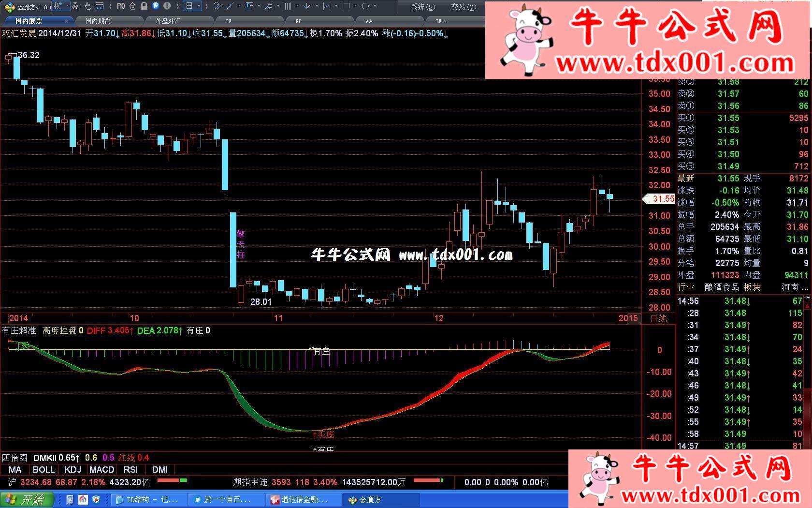Click the media player quick launch icon
812x508 pixels.
coord(96,499)
